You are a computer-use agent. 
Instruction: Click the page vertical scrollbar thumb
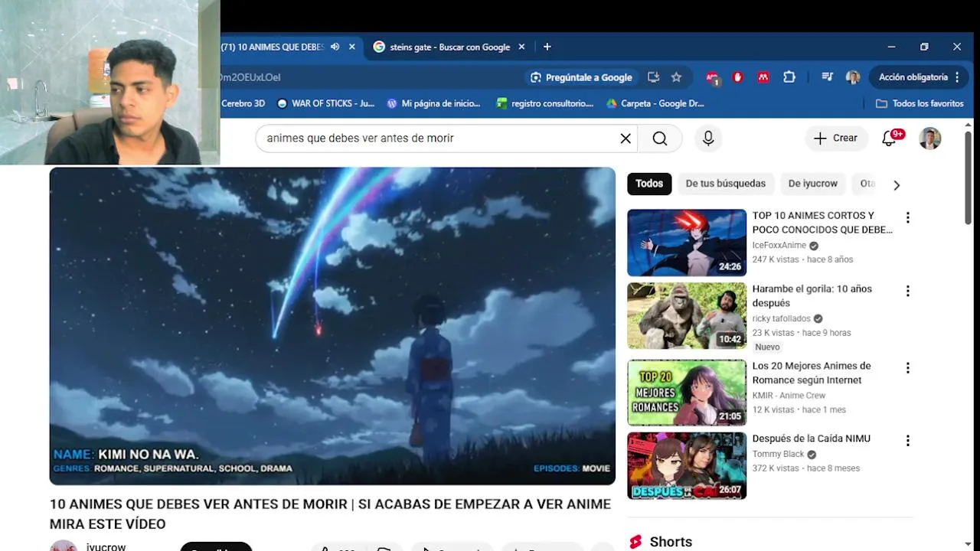tap(968, 178)
